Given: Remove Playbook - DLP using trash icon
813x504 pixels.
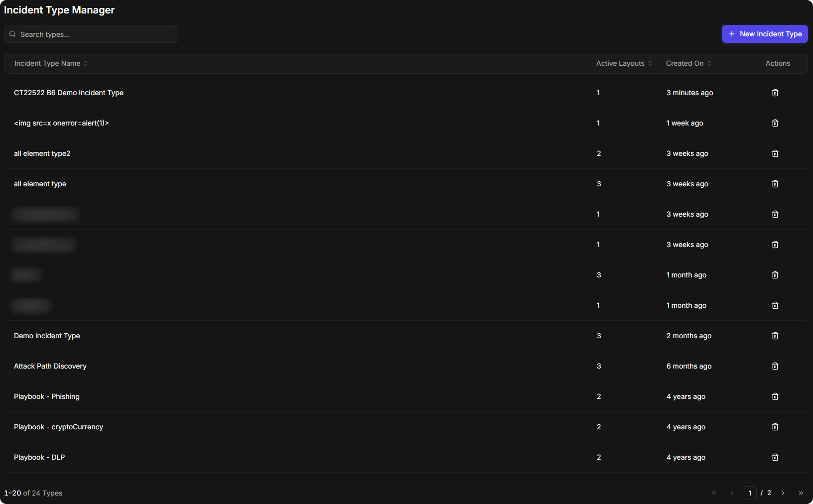Looking at the screenshot, I should click(775, 457).
